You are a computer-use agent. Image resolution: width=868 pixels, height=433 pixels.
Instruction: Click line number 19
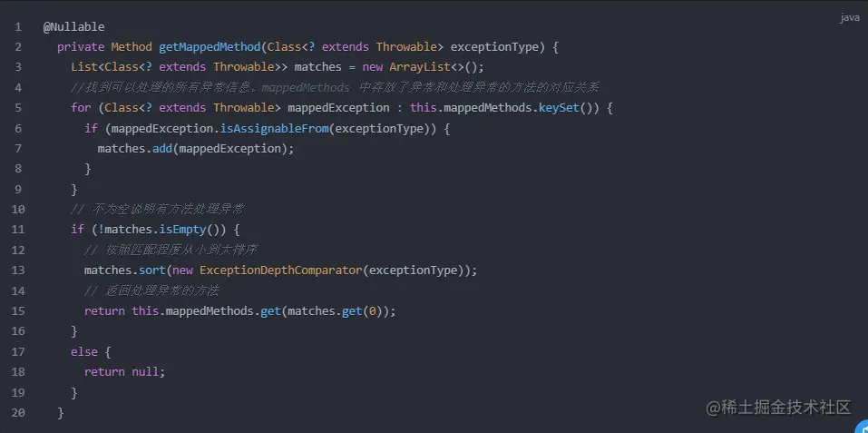coord(18,392)
